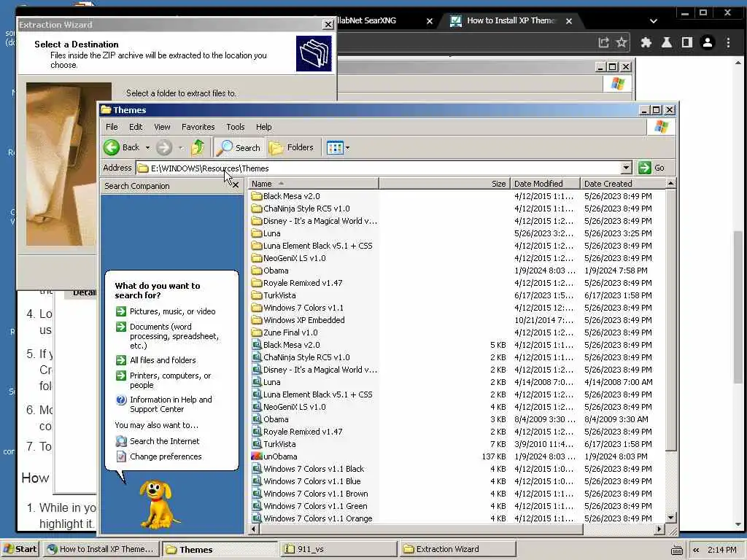This screenshot has height=560, width=747.
Task: Open the Views dropdown arrow
Action: (348, 147)
